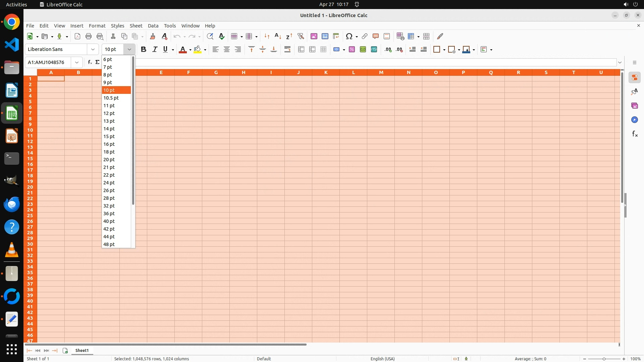Open the Name Box dropdown arrow

point(77,62)
